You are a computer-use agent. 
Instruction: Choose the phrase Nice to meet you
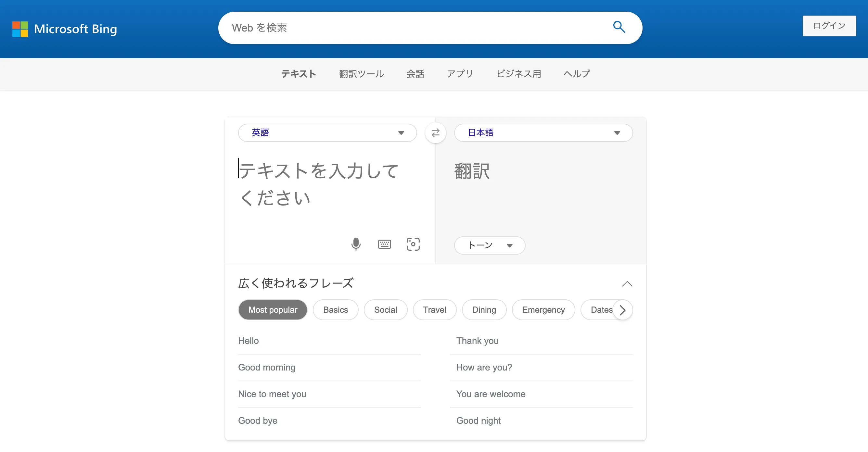(x=329, y=394)
